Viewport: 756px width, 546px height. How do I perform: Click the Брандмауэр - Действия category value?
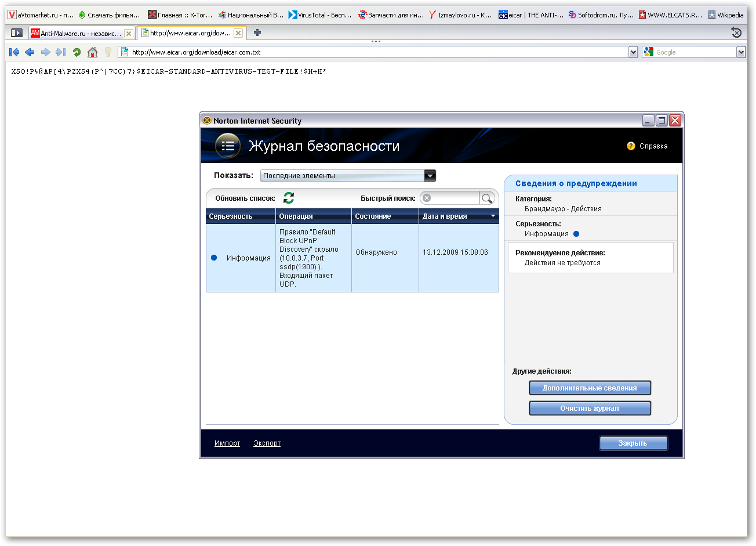point(563,209)
